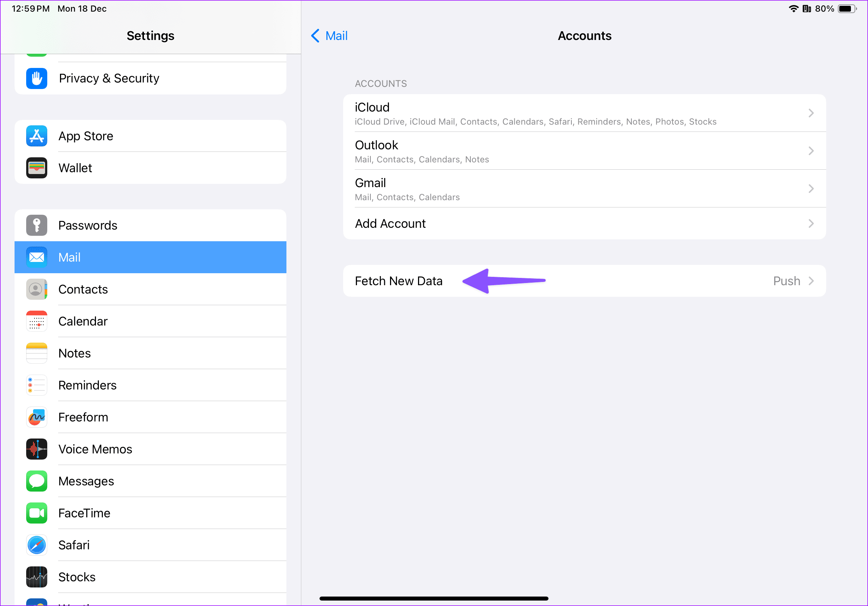868x606 pixels.
Task: Select the FaceTime camera icon
Action: [36, 513]
